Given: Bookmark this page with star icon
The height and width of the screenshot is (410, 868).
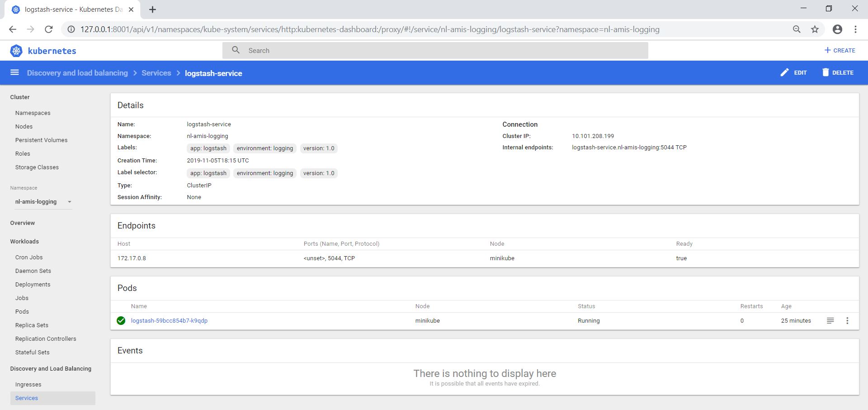Looking at the screenshot, I should 815,29.
